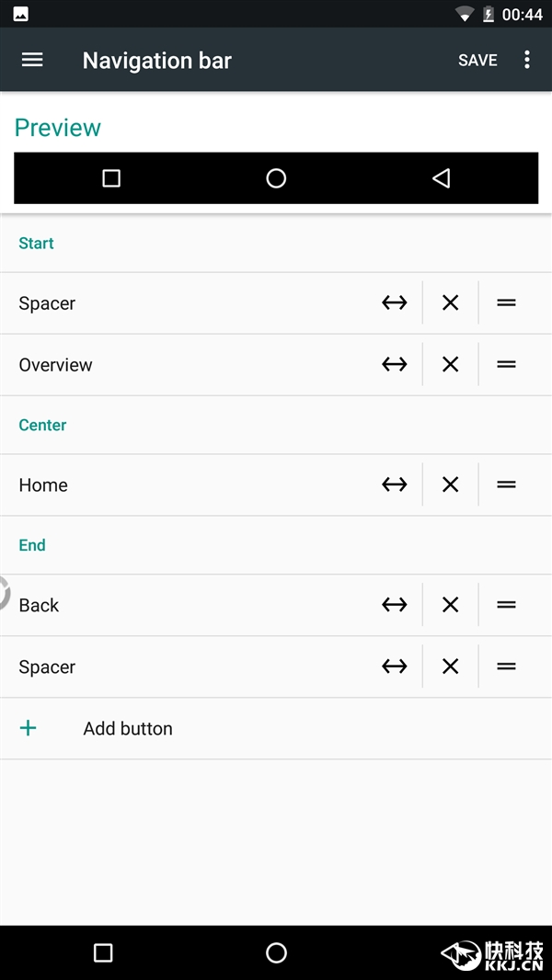Tap the Add button label
552x980 pixels.
128,729
